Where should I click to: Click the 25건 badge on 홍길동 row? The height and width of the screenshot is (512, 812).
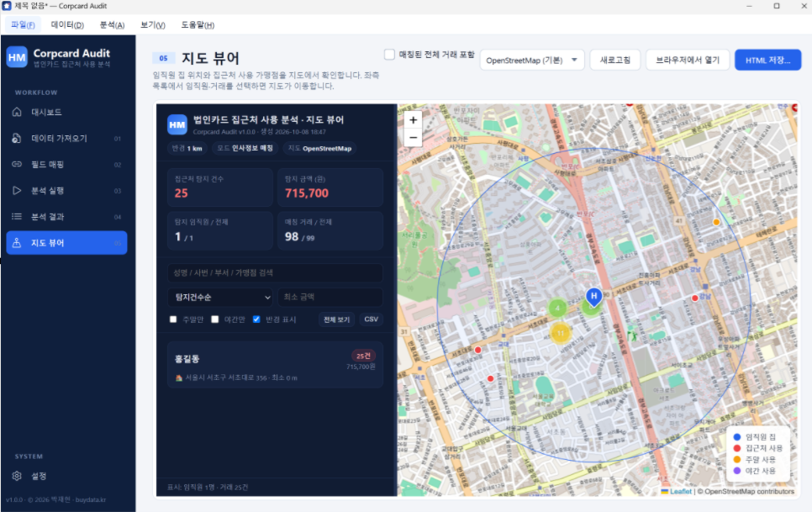coord(363,356)
